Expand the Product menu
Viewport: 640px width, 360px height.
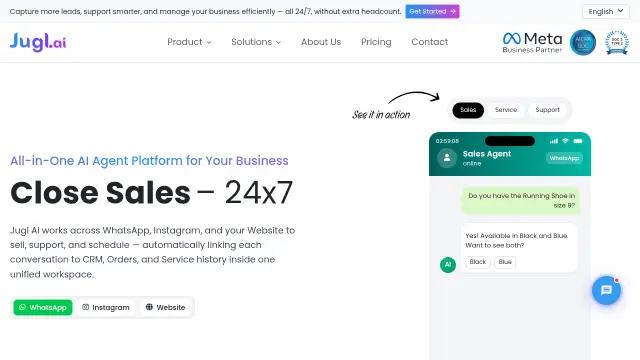point(189,42)
